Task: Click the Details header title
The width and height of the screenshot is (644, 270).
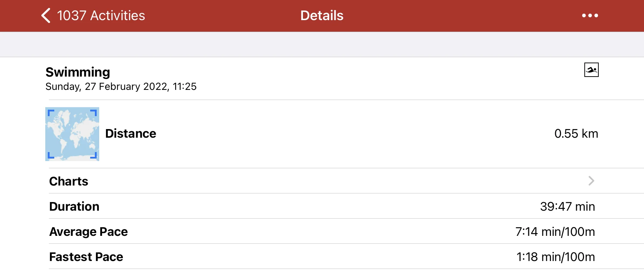Action: click(322, 15)
